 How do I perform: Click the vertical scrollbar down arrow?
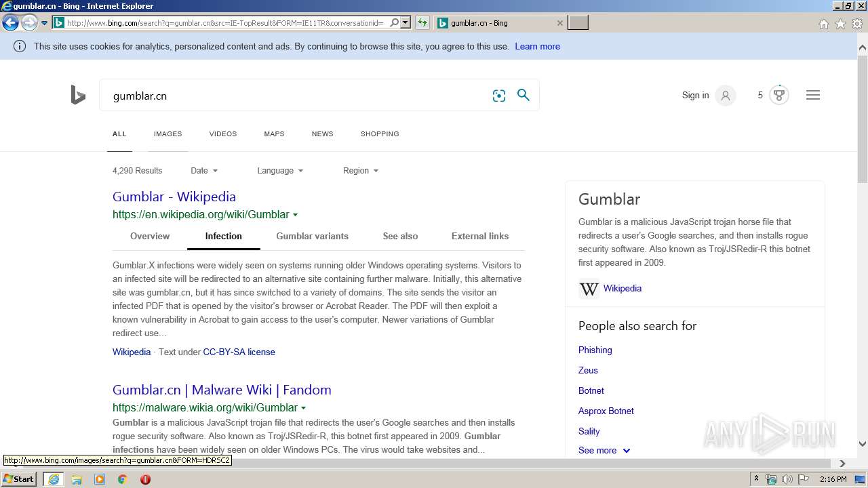tap(863, 444)
